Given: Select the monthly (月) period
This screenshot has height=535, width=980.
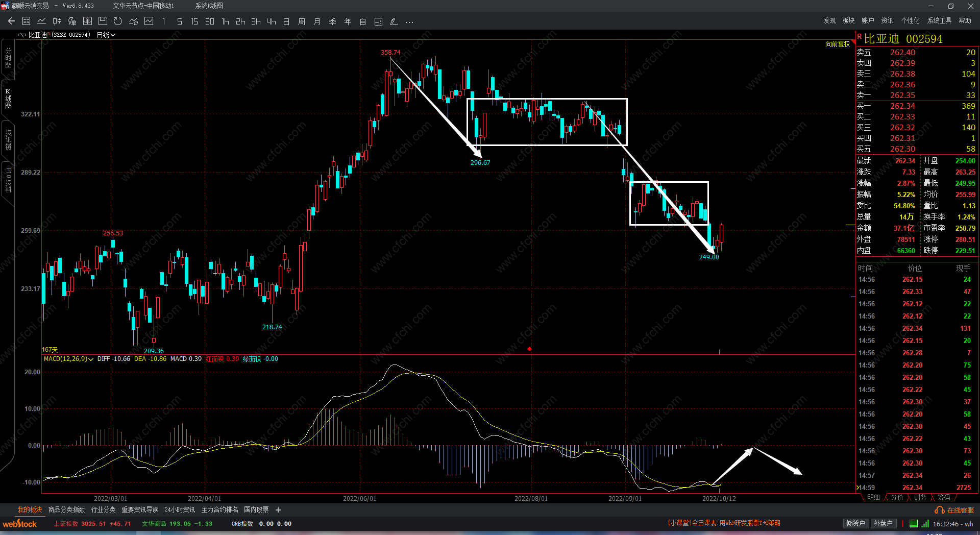Looking at the screenshot, I should click(317, 21).
